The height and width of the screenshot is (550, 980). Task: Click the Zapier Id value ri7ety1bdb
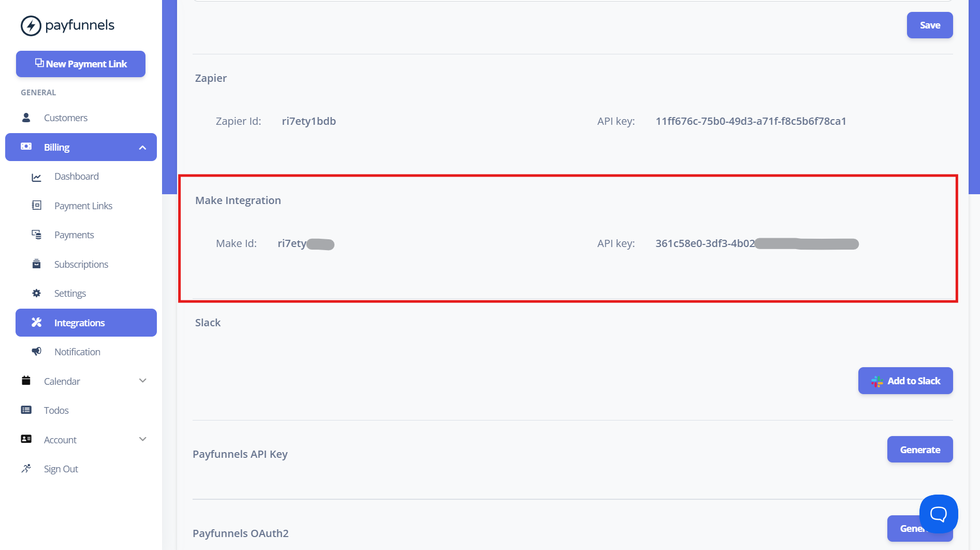309,121
